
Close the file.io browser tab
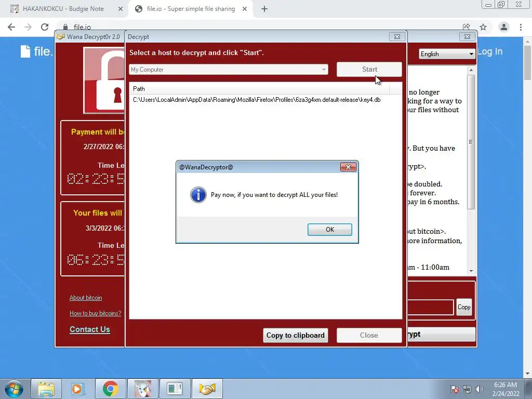pyautogui.click(x=245, y=9)
